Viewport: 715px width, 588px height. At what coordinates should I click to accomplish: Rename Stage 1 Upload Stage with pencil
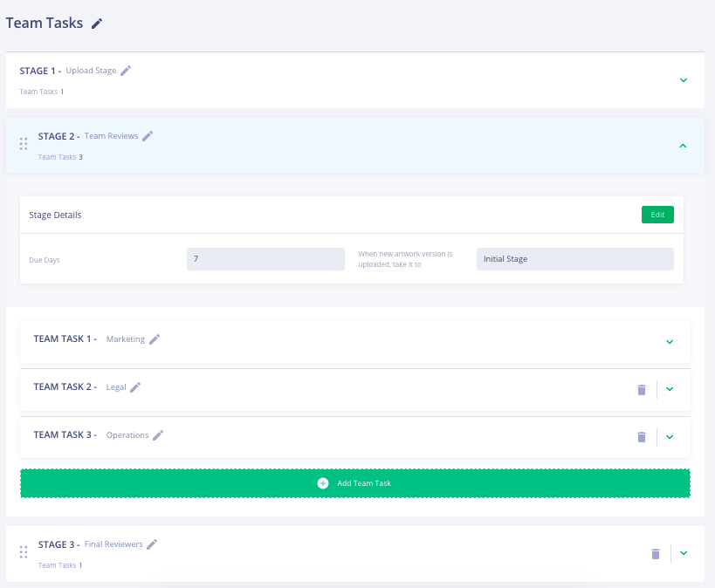click(126, 71)
